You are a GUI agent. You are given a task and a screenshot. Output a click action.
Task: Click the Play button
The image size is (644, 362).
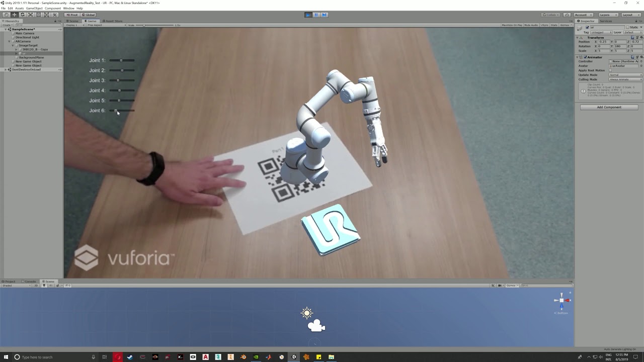[308, 15]
